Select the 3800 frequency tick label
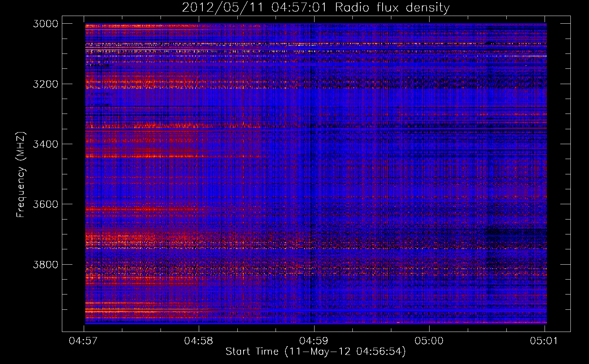This screenshot has width=589, height=364. point(46,264)
